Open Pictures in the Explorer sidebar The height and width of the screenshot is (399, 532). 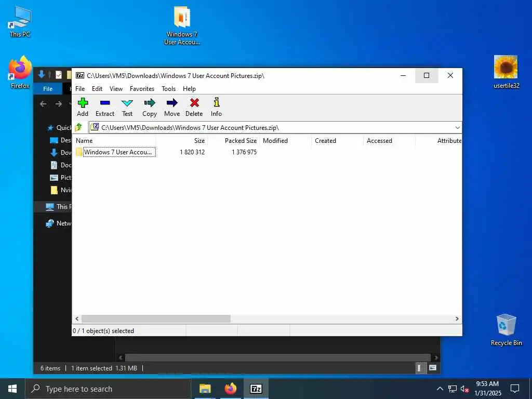click(x=60, y=178)
